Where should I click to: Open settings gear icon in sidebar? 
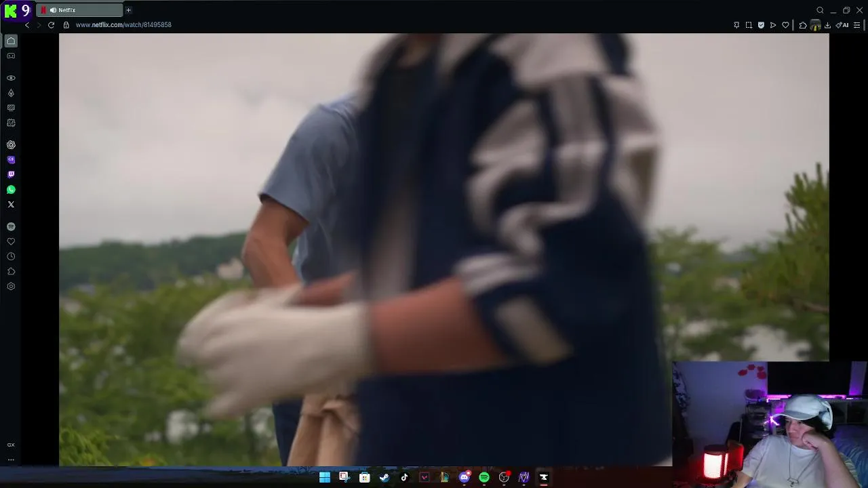click(11, 286)
